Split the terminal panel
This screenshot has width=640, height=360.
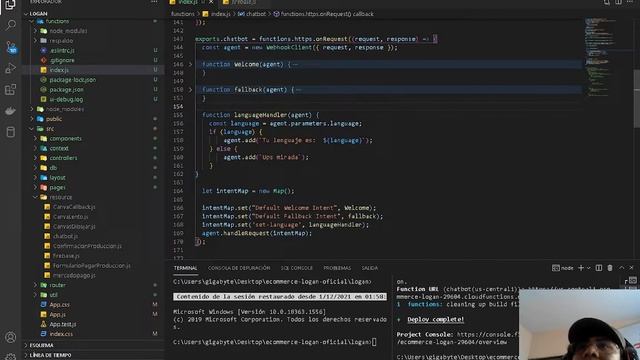599,268
